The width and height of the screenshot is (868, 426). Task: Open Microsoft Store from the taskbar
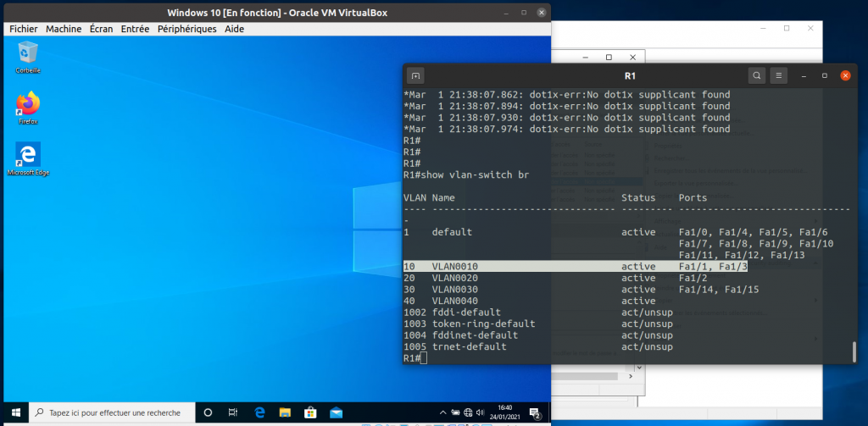[310, 412]
